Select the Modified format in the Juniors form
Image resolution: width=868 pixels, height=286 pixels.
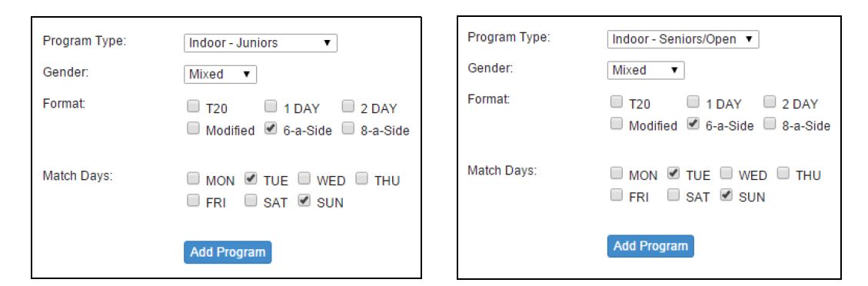tap(193, 129)
